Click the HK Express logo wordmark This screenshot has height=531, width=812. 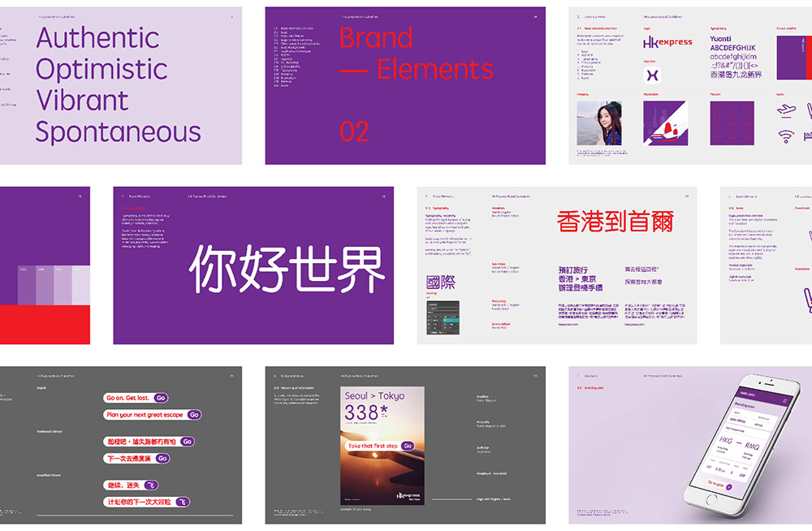click(x=667, y=42)
